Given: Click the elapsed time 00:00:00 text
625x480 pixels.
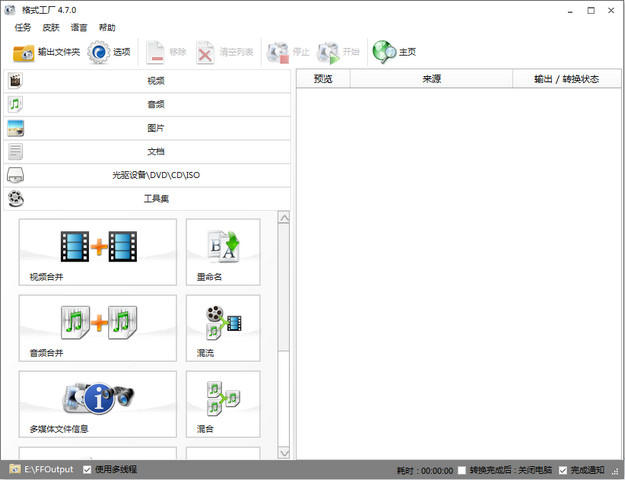Looking at the screenshot, I should 437,471.
